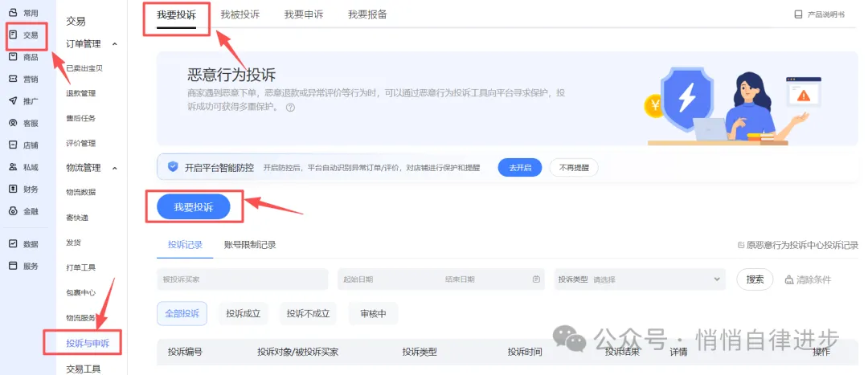The height and width of the screenshot is (375, 868).
Task: Filter by 审核中
Action: coord(373,314)
